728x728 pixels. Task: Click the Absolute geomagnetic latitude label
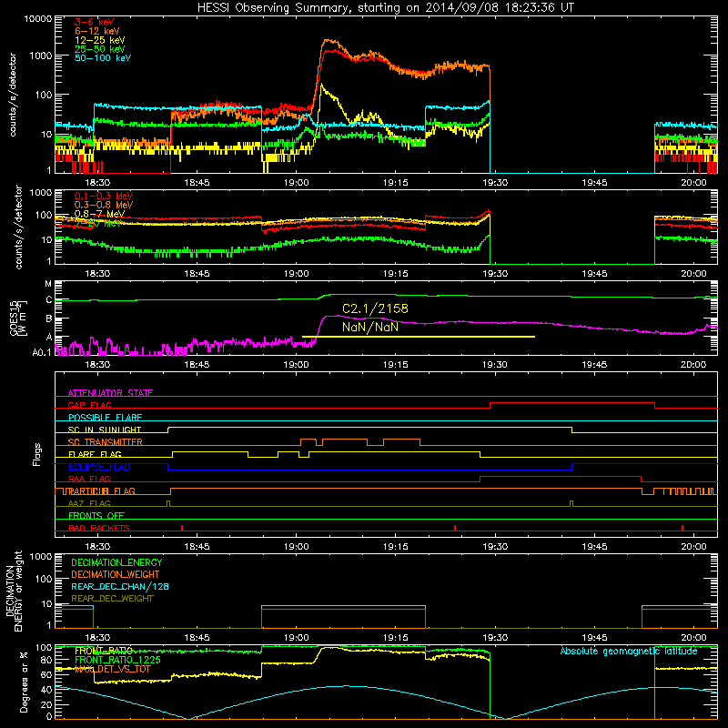click(629, 652)
